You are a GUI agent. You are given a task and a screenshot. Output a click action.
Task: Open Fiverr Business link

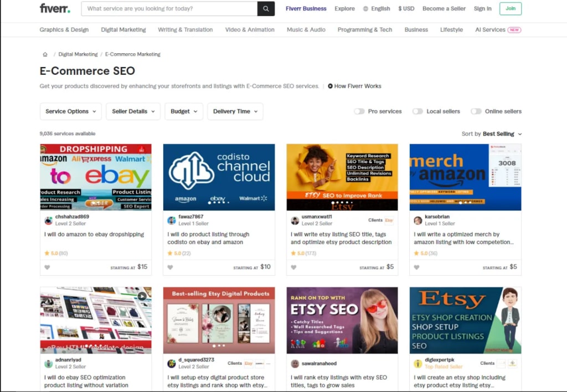[x=306, y=9]
